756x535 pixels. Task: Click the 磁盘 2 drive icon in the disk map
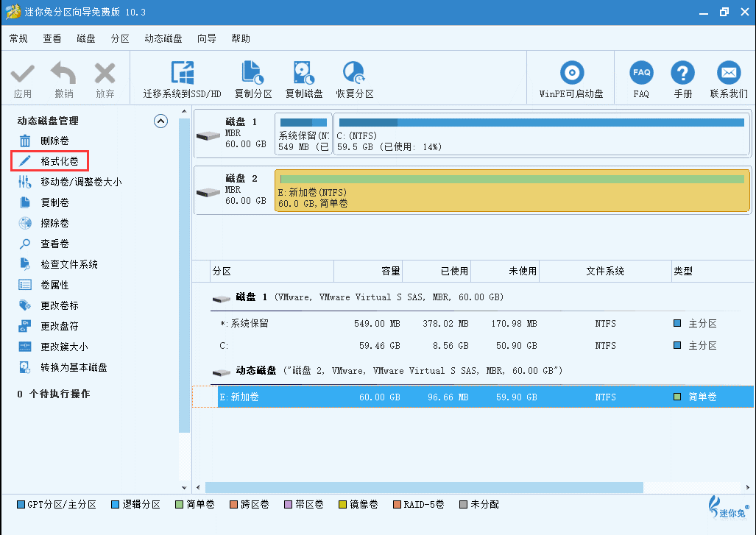(x=208, y=193)
